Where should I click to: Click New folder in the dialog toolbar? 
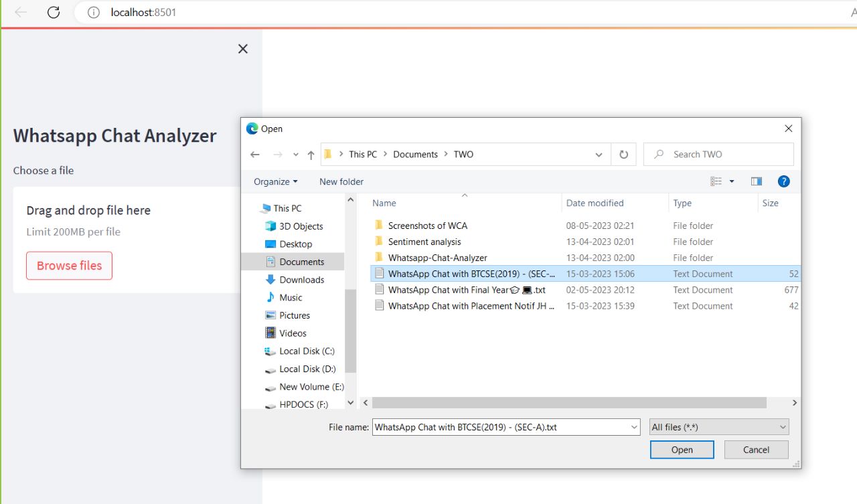click(341, 181)
